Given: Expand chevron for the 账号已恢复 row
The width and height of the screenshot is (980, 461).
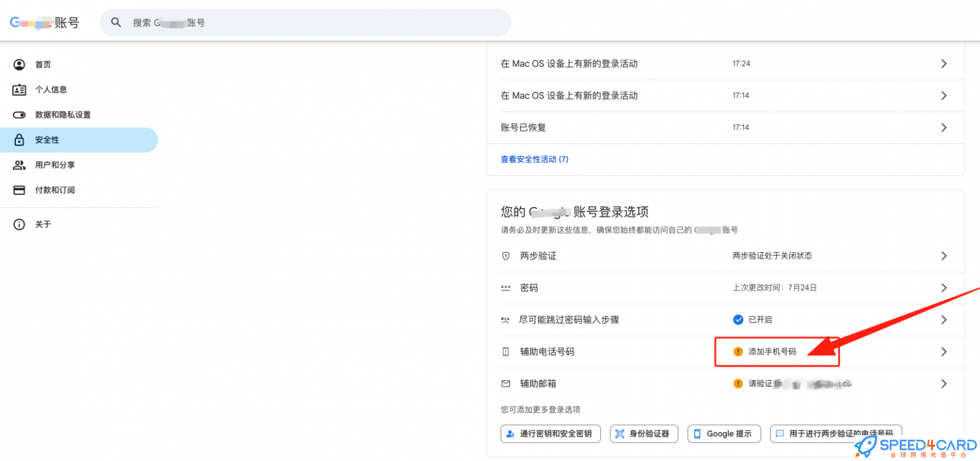Looking at the screenshot, I should point(944,128).
